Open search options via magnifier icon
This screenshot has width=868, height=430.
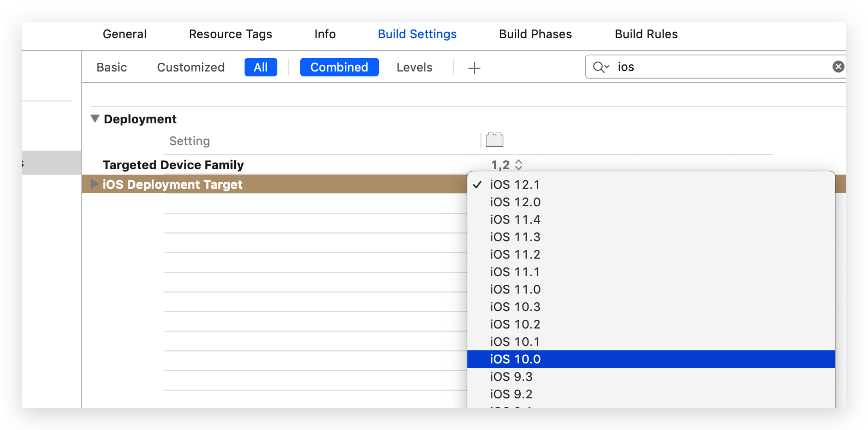pos(601,67)
